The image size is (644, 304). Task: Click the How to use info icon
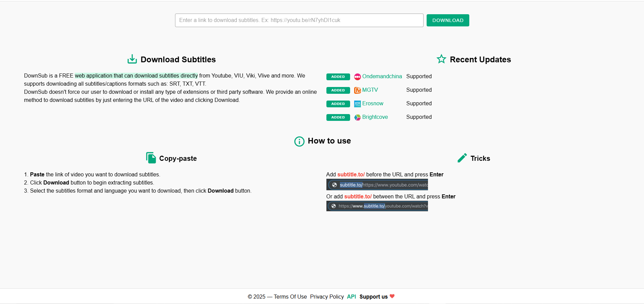pyautogui.click(x=299, y=141)
